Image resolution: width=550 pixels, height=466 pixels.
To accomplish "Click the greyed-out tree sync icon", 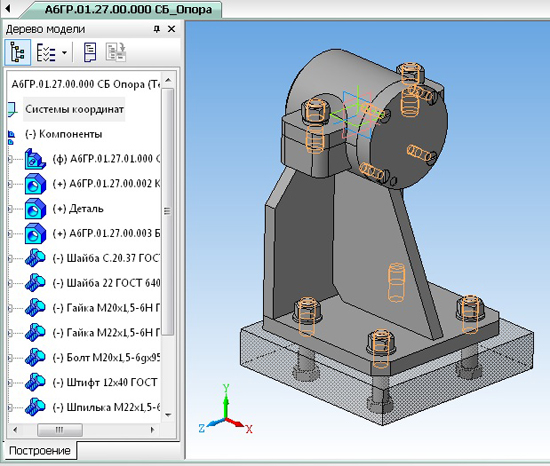I will (x=116, y=53).
